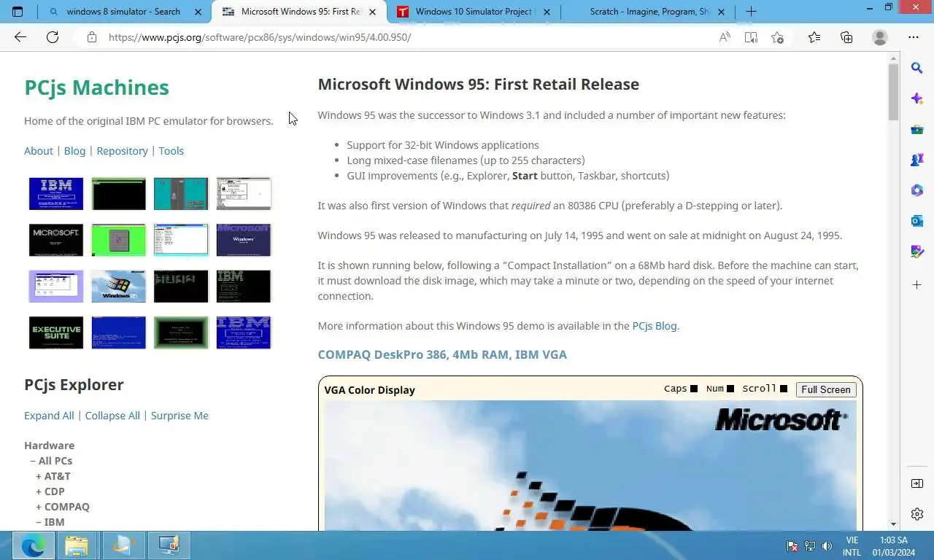
Task: Open the About link
Action: pos(39,151)
